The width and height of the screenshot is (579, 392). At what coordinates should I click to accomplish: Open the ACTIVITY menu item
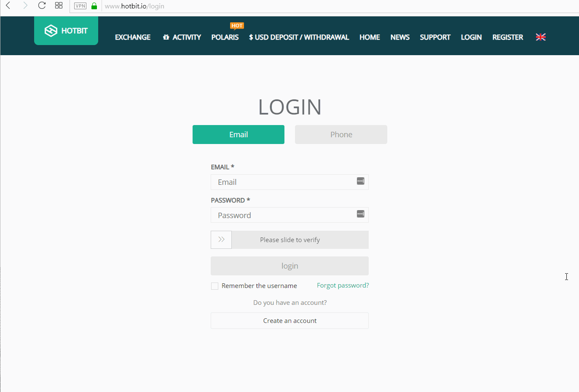(182, 37)
